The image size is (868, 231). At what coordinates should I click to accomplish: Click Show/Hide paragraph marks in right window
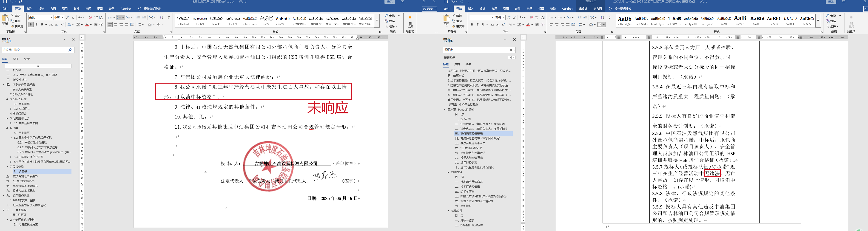(x=609, y=17)
